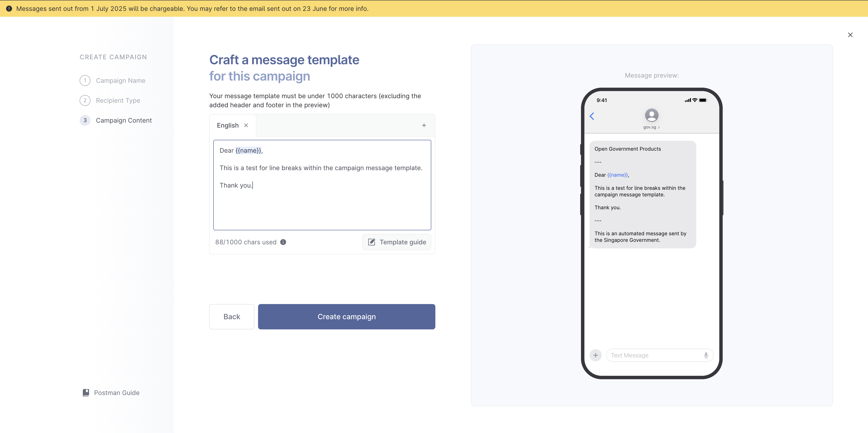Click the plus icon to add language
Viewport: 868px width, 433px height.
(x=424, y=125)
